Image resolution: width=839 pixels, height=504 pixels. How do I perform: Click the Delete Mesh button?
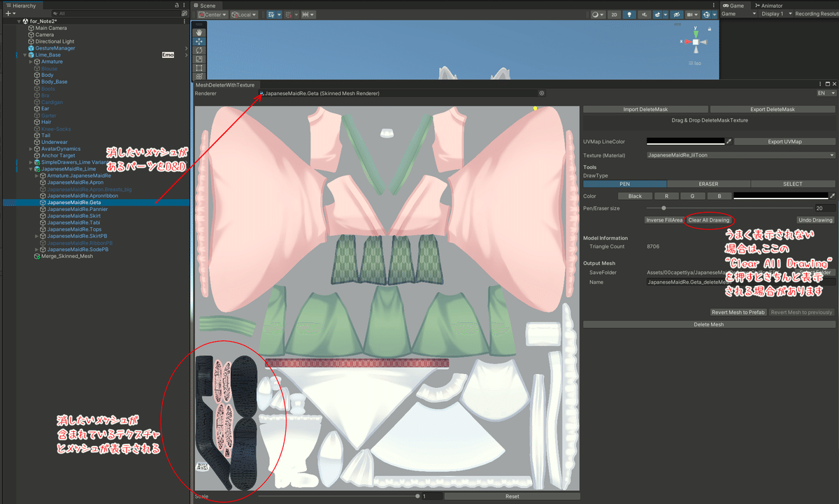tap(709, 324)
